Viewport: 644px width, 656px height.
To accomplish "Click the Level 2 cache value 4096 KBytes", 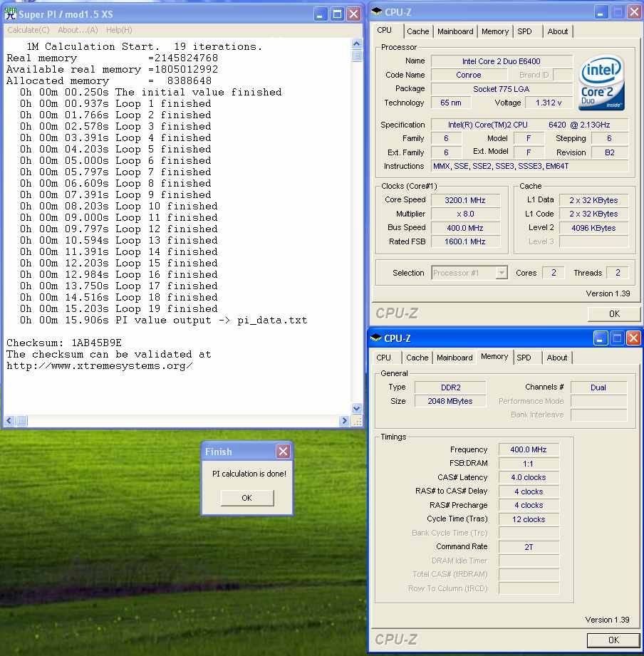I will 593,228.
